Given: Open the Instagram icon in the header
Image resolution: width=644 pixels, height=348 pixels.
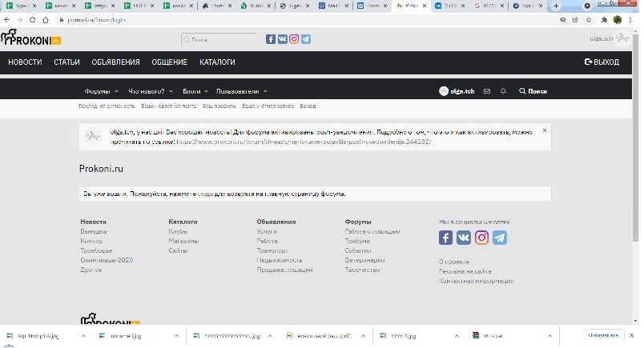Looking at the screenshot, I should point(294,38).
